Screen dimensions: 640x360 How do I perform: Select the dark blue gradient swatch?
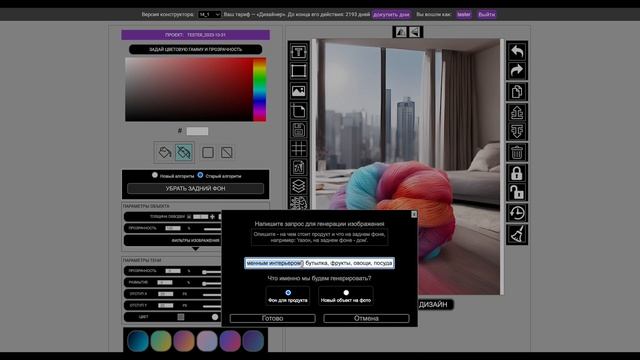(x=138, y=341)
